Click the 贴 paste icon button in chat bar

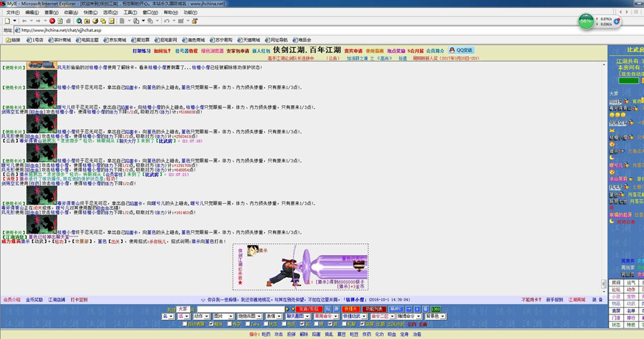(x=328, y=309)
